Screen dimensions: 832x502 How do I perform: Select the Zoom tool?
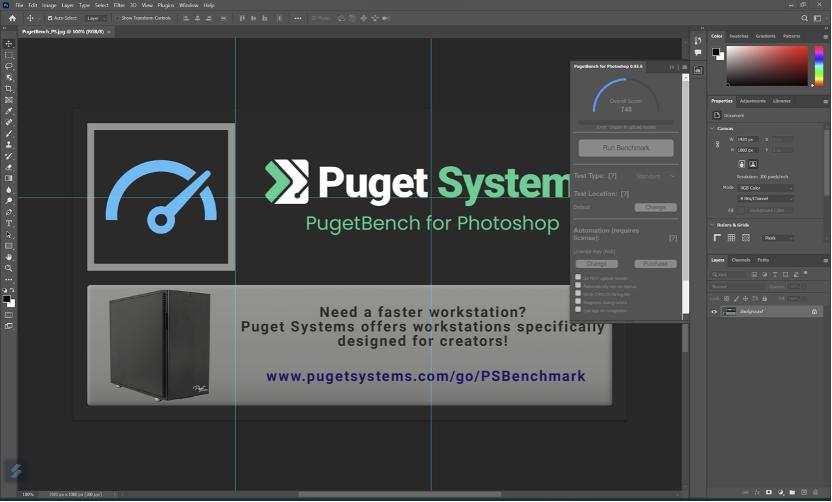click(x=8, y=268)
